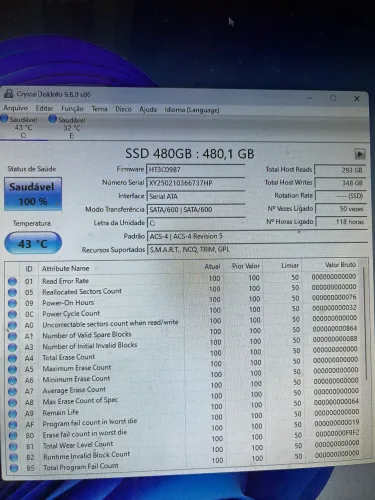
Task: Open the Ajuda menu
Action: pos(148,109)
